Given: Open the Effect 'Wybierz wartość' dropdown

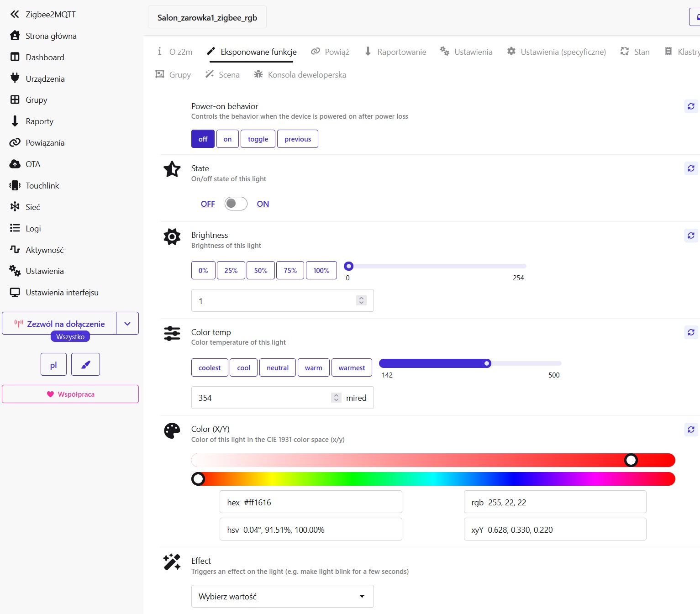Looking at the screenshot, I should [x=282, y=596].
